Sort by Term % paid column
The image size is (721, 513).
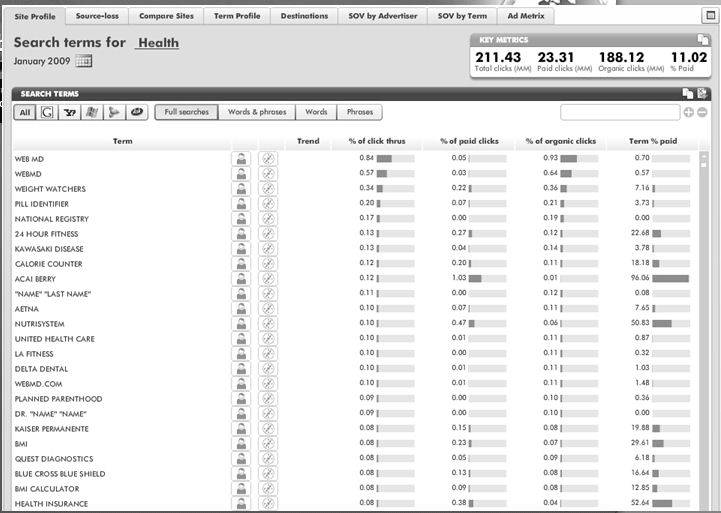tap(653, 141)
